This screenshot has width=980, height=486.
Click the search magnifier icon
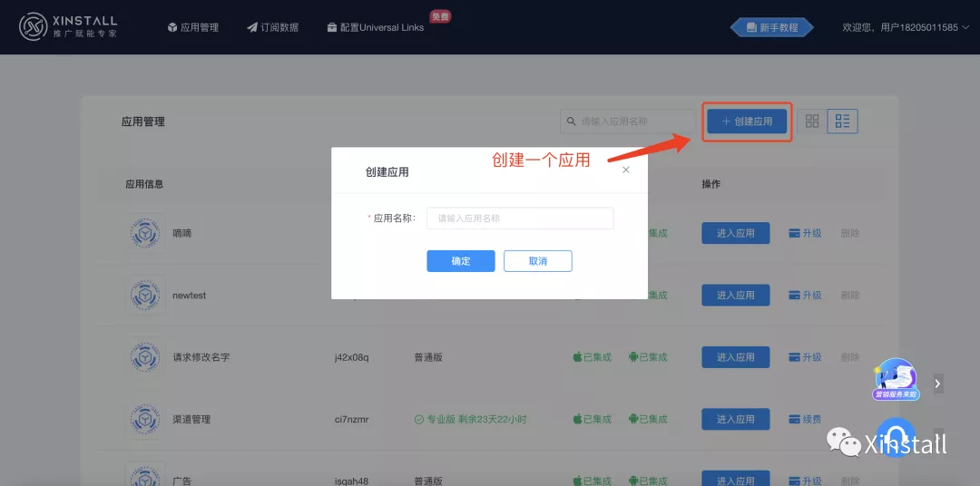click(x=571, y=121)
